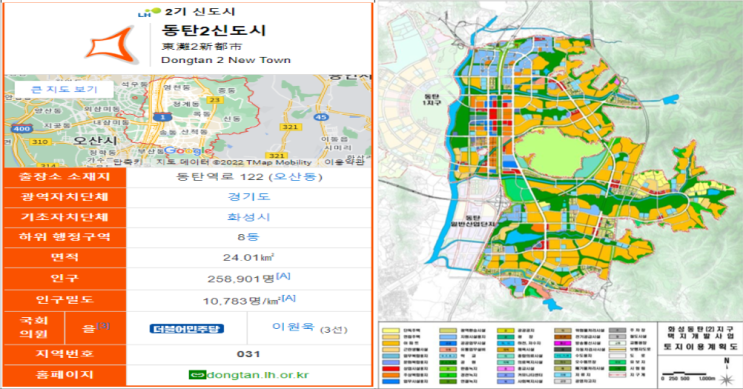Click the 홈페이지 header cell
Screen dimensions: 743x389
click(65, 375)
